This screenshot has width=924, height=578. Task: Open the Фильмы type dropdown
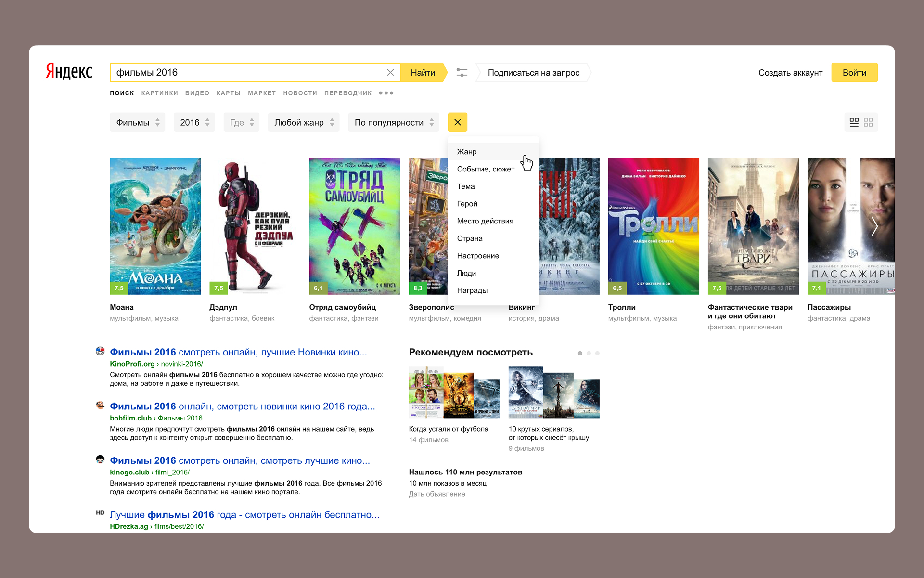pos(138,122)
